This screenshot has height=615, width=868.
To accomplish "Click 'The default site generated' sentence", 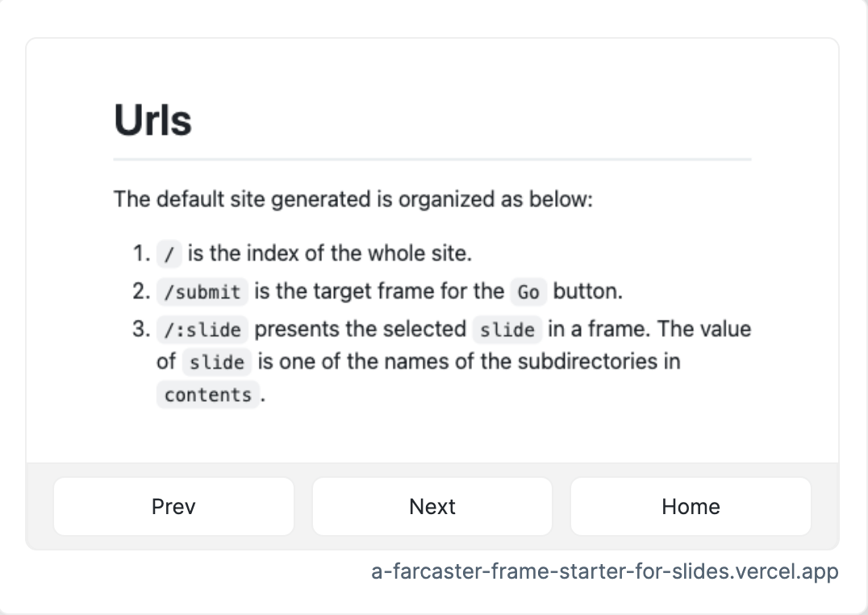I will click(353, 199).
